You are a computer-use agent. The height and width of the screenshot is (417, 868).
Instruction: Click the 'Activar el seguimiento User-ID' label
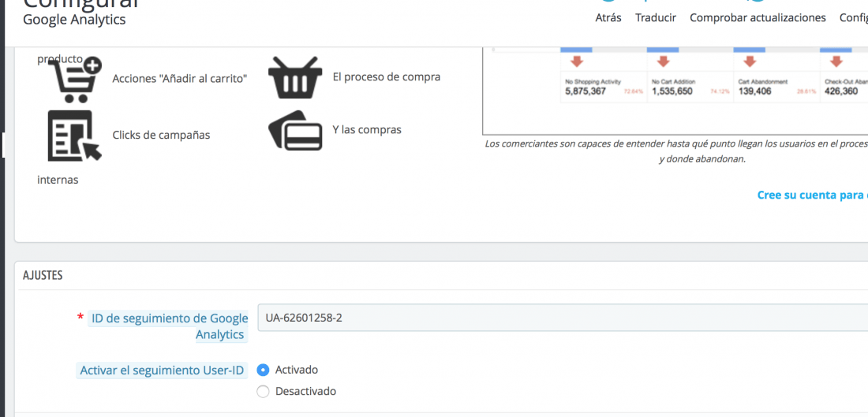(x=162, y=370)
